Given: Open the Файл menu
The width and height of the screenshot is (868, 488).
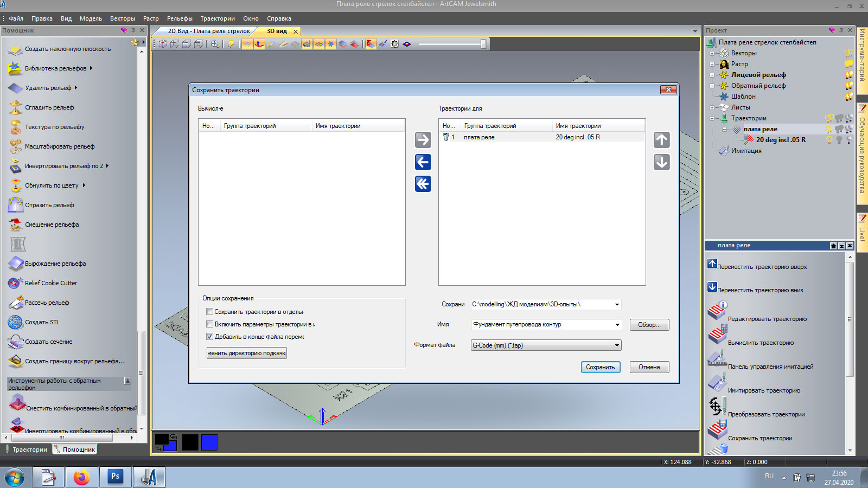Looking at the screenshot, I should pos(16,18).
